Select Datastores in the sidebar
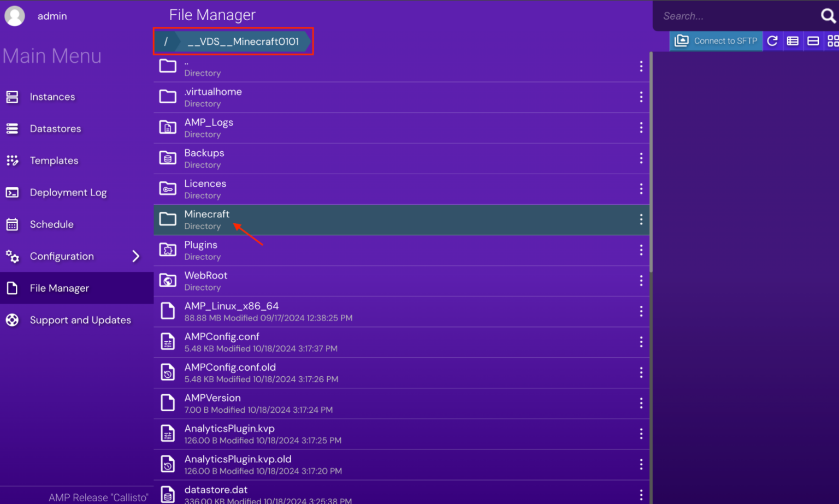This screenshot has height=504, width=839. tap(55, 128)
